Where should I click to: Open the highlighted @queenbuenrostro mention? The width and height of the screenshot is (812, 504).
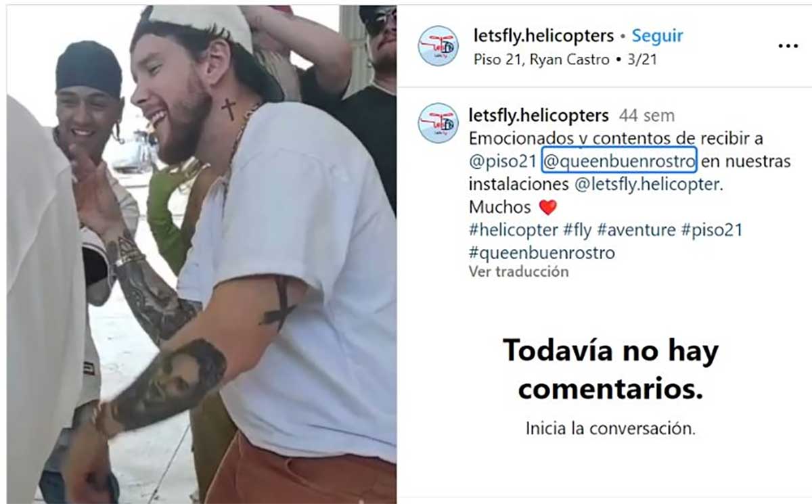618,162
